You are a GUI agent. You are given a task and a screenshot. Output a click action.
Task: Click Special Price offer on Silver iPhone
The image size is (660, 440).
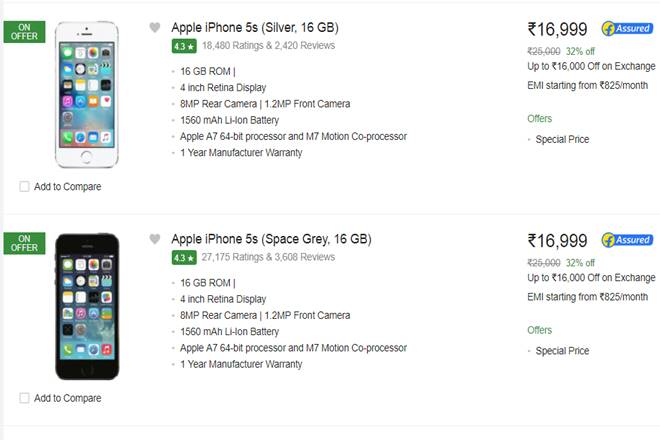(562, 140)
